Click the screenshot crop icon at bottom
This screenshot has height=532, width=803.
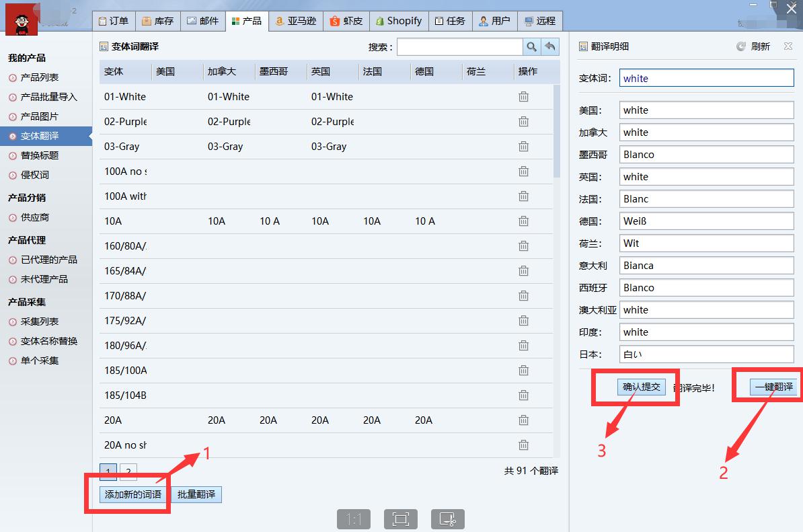click(x=448, y=519)
